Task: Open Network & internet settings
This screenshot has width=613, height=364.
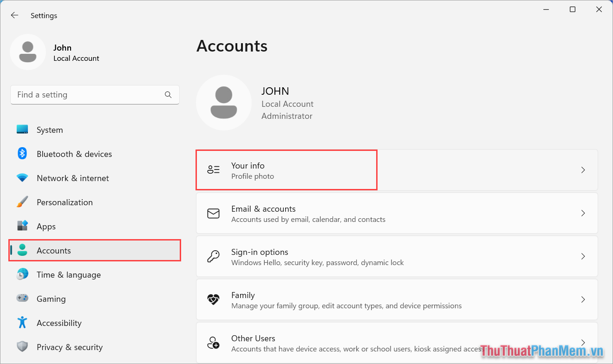Action: pos(72,178)
